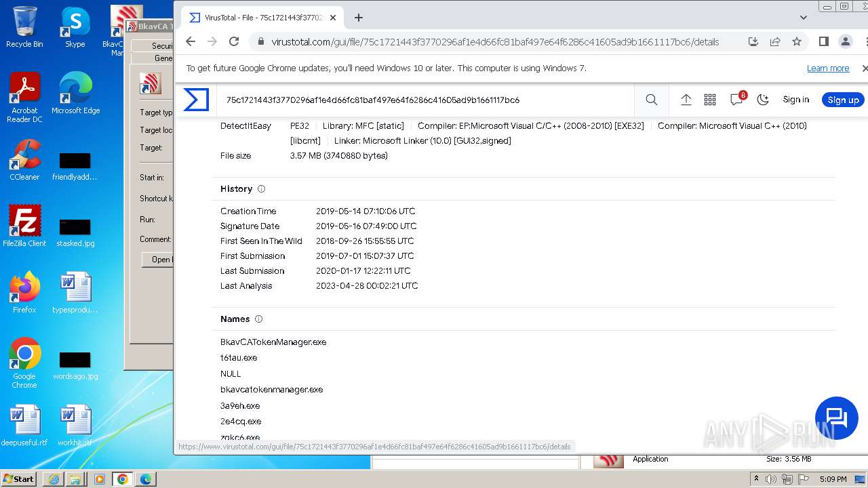Toggle Chrome side panel

tap(824, 41)
